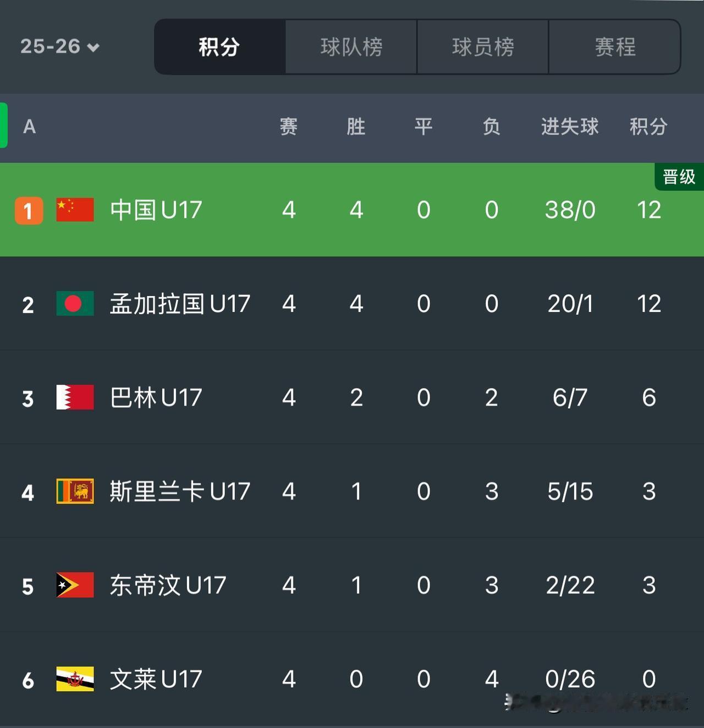Click the rank 1 orange badge
704x728 pixels.
29,210
